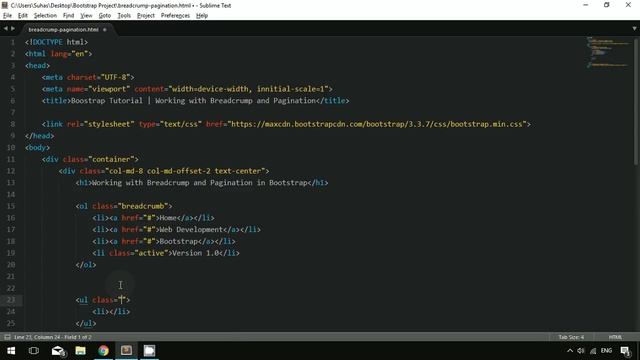Open the Selection menu
Screen dimensions: 640x360
[45, 16]
